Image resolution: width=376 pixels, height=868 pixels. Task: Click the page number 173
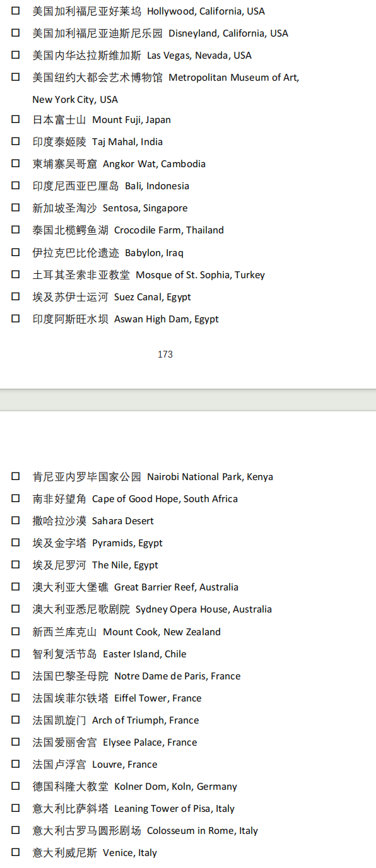coord(165,355)
